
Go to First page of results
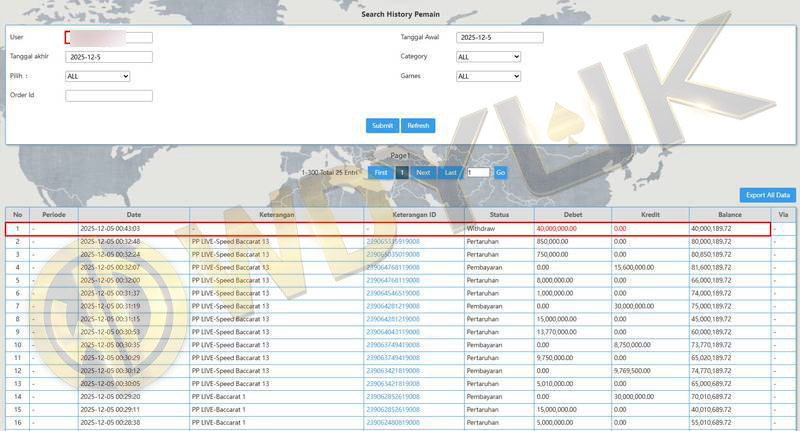[x=381, y=172]
